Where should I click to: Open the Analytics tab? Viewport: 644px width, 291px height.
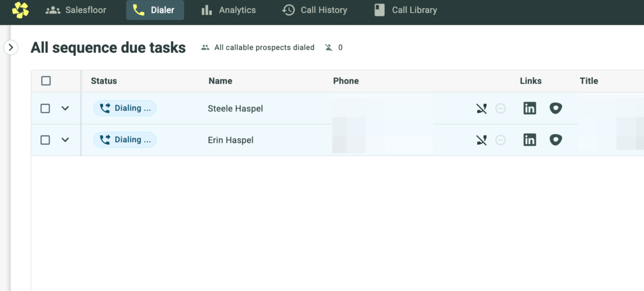point(228,10)
